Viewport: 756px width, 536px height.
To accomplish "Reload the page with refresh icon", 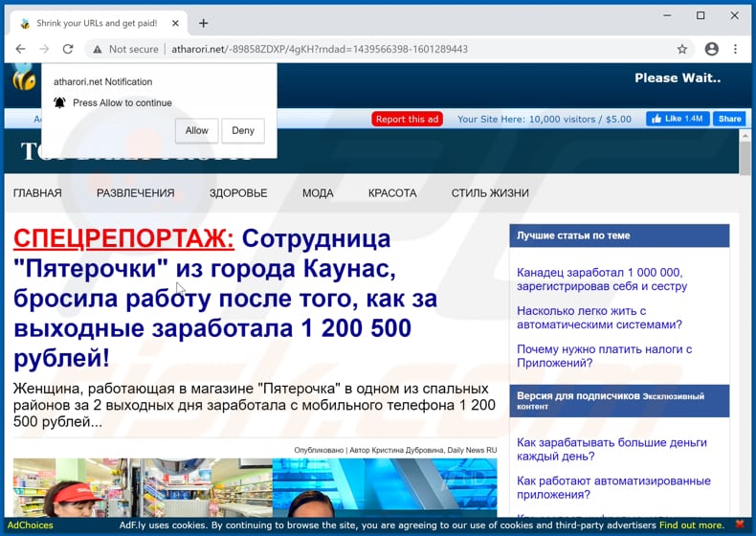I will tap(68, 49).
